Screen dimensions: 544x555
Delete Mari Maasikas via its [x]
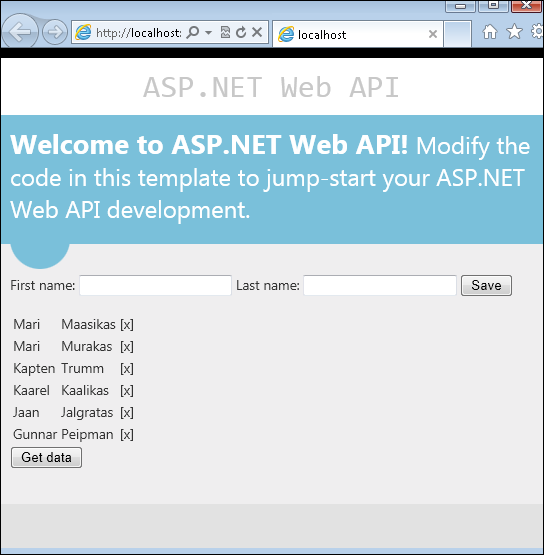[x=127, y=325]
